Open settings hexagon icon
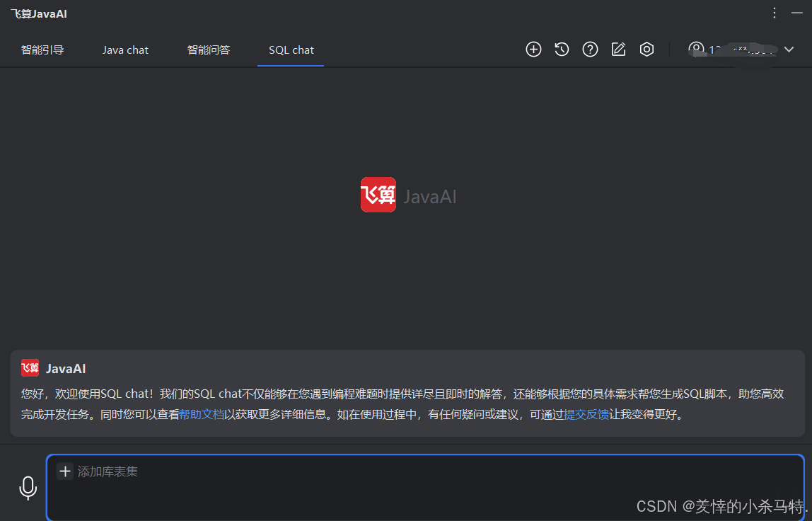Viewport: 812px width, 521px height. (x=646, y=50)
